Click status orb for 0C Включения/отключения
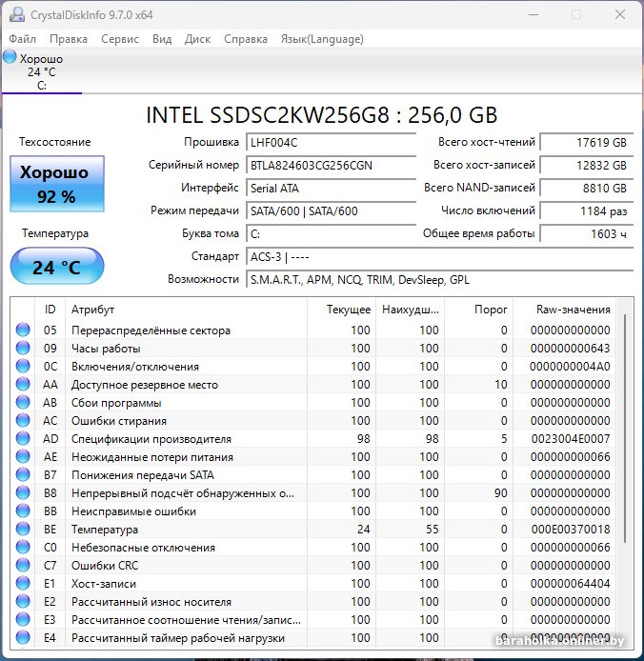The height and width of the screenshot is (661, 644). click(x=23, y=366)
